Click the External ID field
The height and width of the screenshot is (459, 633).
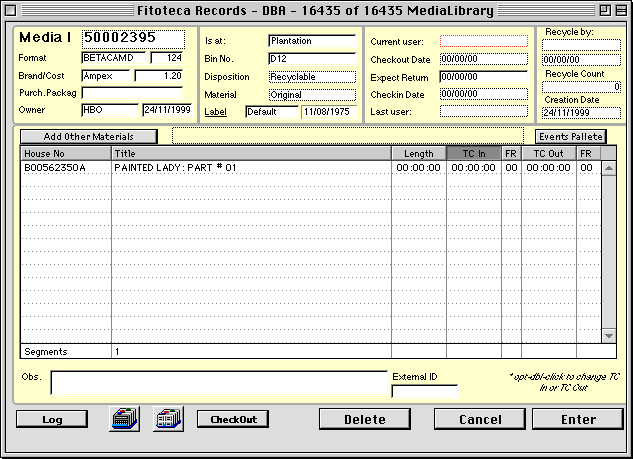[x=425, y=391]
